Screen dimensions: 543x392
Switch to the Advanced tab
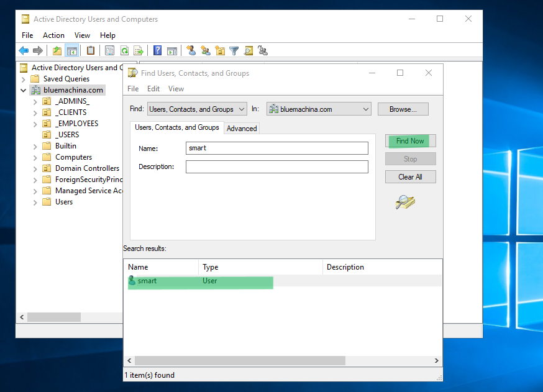(242, 129)
